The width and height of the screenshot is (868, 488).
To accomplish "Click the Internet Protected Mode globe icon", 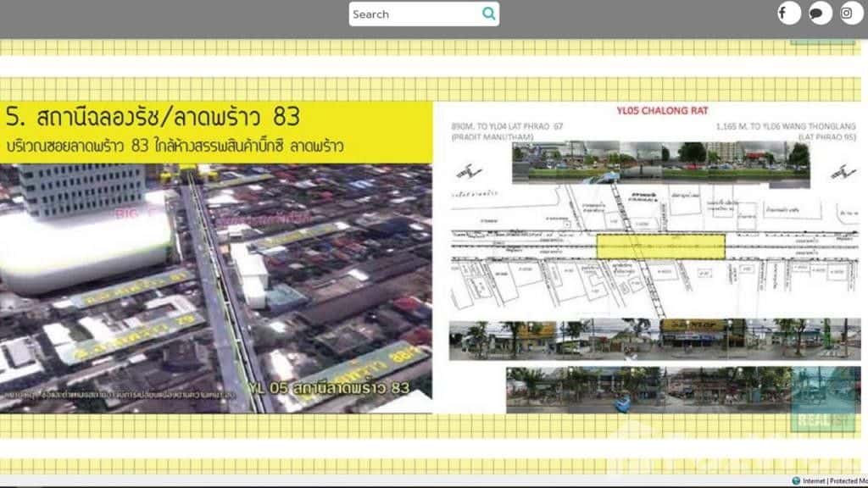I will (796, 481).
